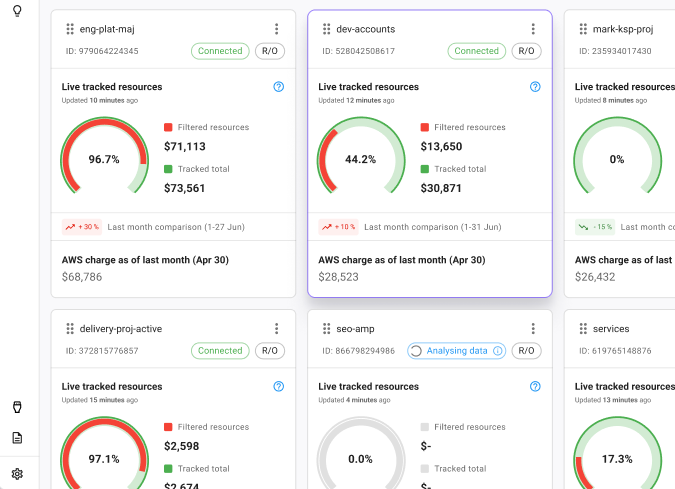Click the $28,523 AWS charge value
This screenshot has width=675, height=489.
pyautogui.click(x=338, y=277)
